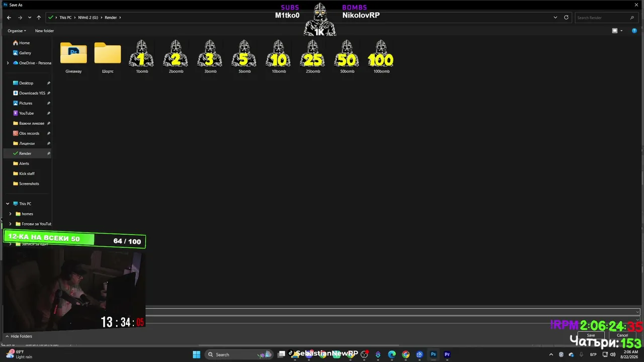The height and width of the screenshot is (362, 644).
Task: Select the 25bomb file
Action: point(313,57)
